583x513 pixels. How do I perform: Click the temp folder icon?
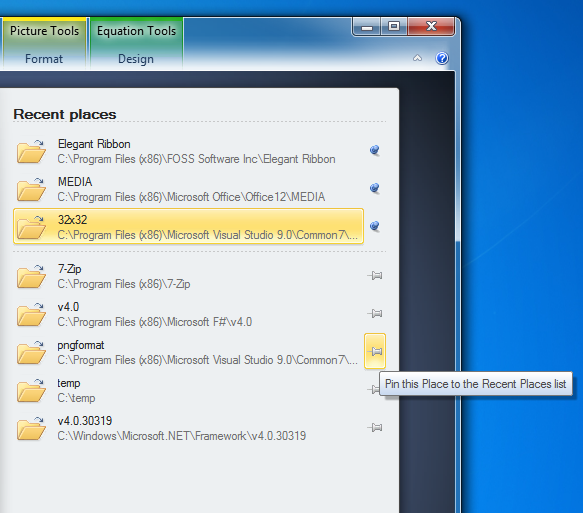pyautogui.click(x=31, y=390)
